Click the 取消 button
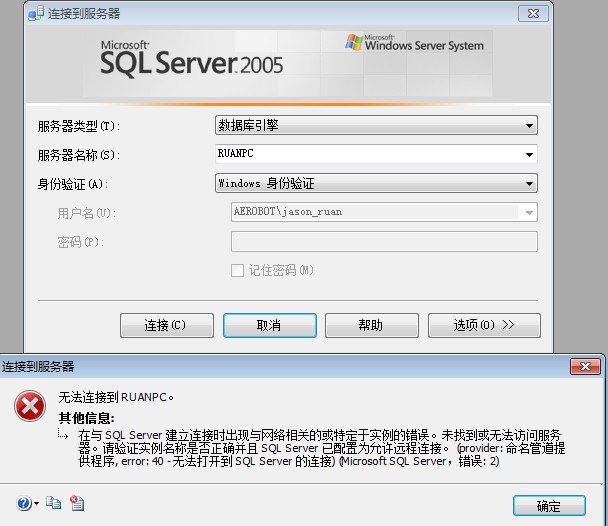The image size is (608, 526). [x=269, y=325]
